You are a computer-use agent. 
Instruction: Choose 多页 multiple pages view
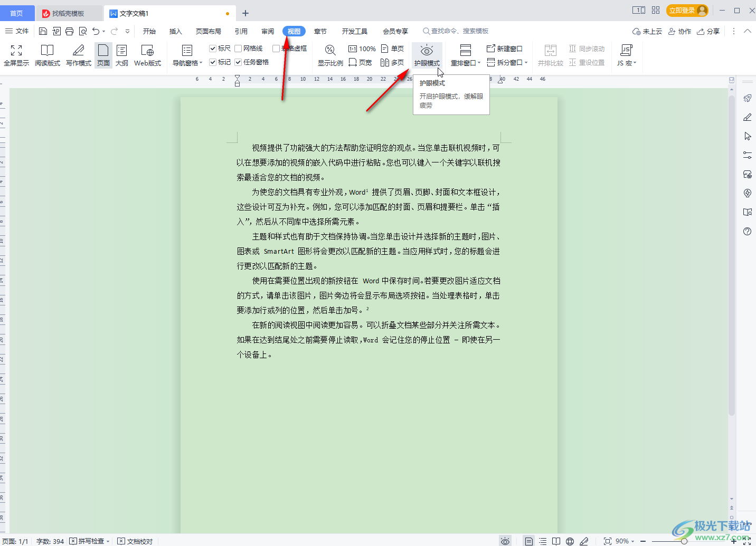[x=392, y=62]
